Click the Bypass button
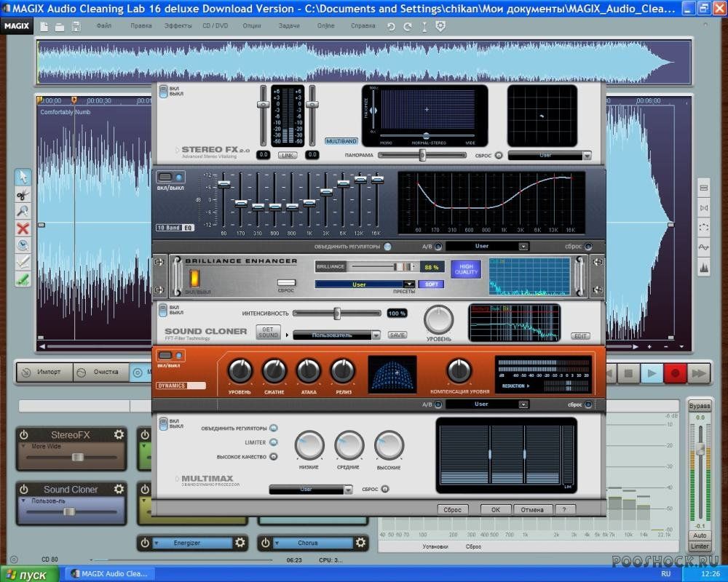The height and width of the screenshot is (582, 728). point(699,406)
